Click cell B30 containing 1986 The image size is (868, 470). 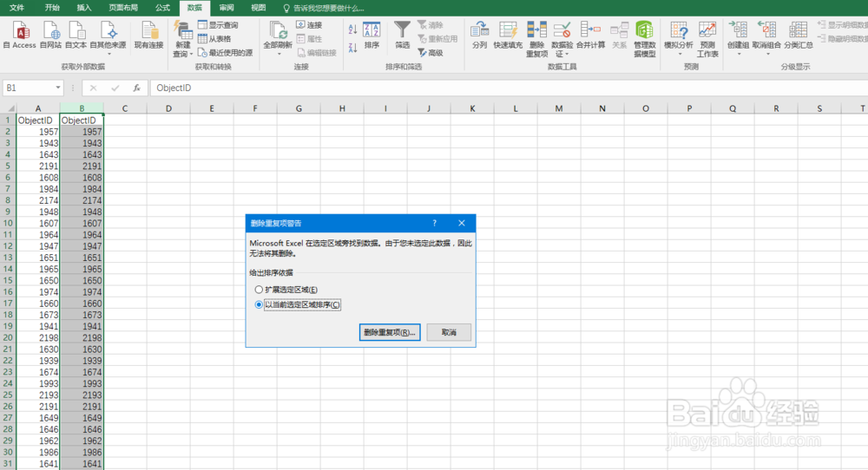pos(82,453)
